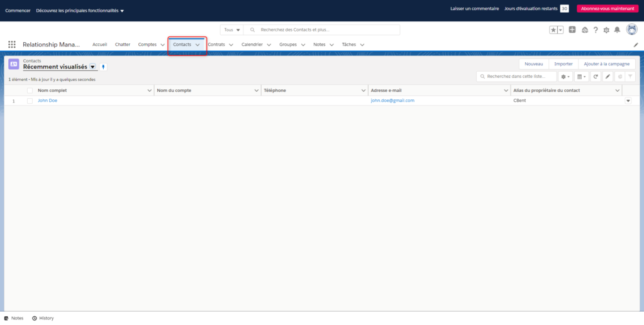This screenshot has height=325, width=644.
Task: Open the favorites list dropdown arrow
Action: tap(560, 30)
